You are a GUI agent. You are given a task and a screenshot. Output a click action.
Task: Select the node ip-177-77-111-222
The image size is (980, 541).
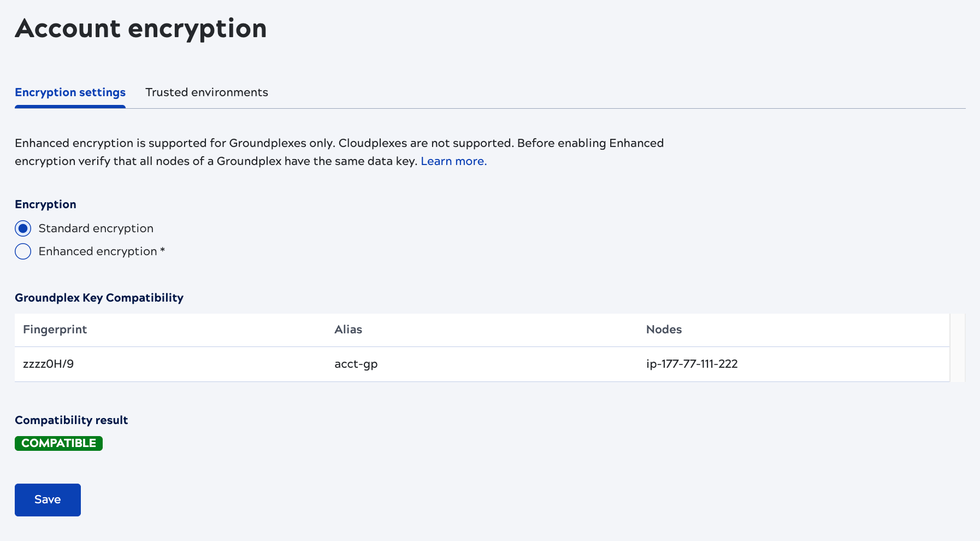pyautogui.click(x=692, y=364)
